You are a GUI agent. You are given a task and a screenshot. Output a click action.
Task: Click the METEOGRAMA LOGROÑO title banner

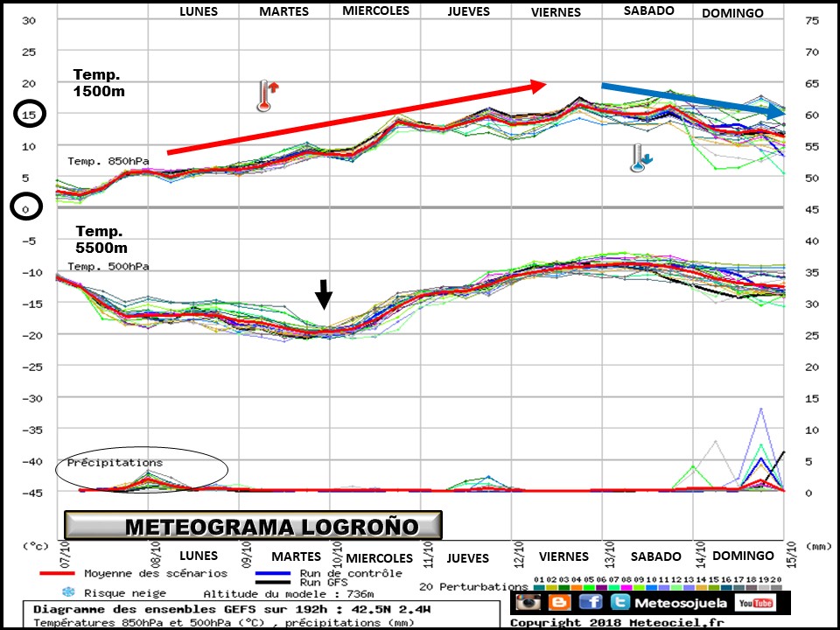(253, 526)
